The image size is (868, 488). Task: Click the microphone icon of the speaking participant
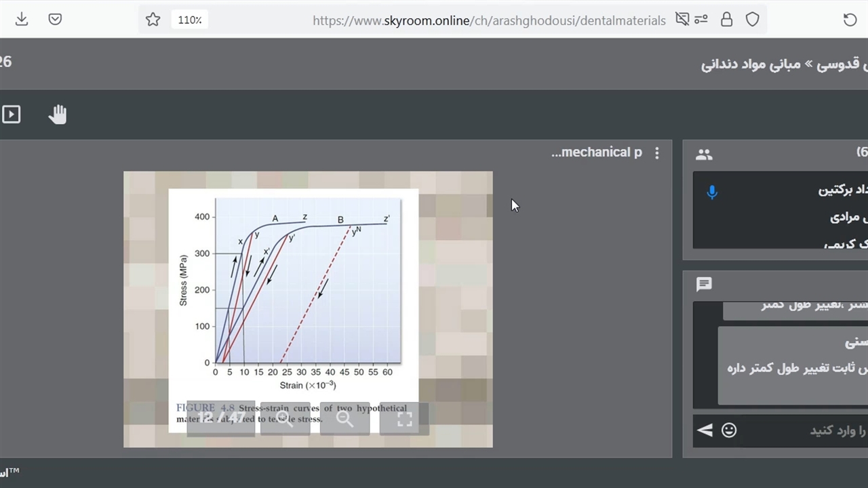click(x=712, y=192)
